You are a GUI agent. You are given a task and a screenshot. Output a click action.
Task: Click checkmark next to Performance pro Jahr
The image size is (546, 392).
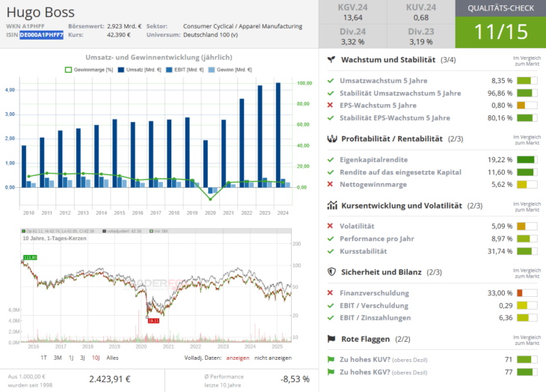[331, 239]
